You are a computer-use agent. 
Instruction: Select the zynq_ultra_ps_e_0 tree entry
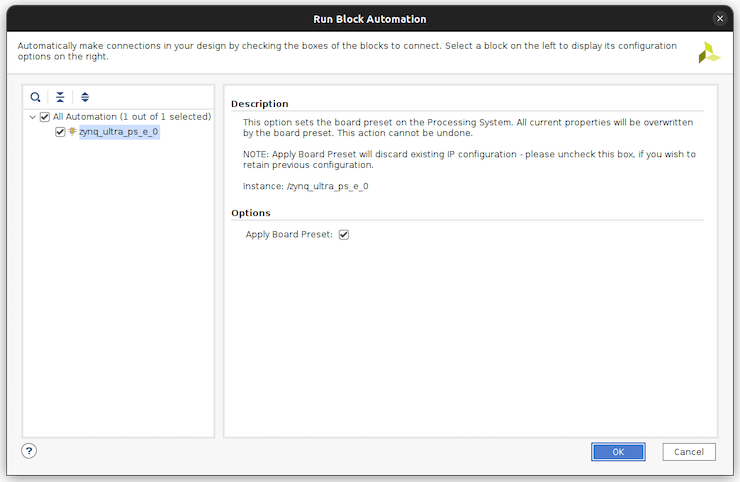coord(118,132)
